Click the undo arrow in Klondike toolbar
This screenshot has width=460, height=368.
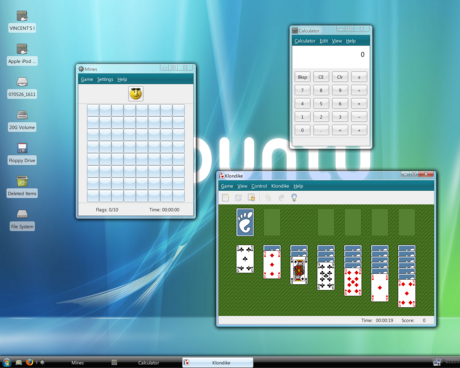click(x=268, y=198)
